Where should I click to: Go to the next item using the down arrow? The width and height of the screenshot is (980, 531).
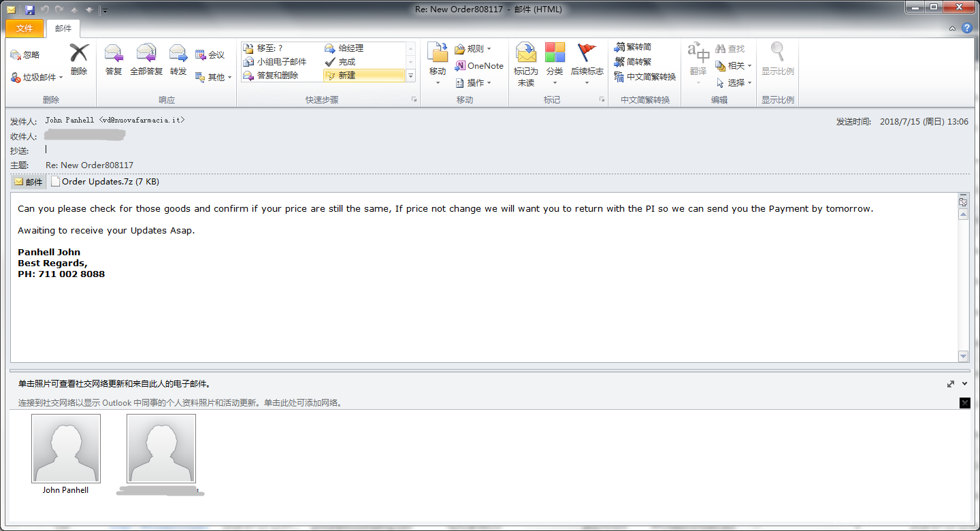(x=88, y=10)
